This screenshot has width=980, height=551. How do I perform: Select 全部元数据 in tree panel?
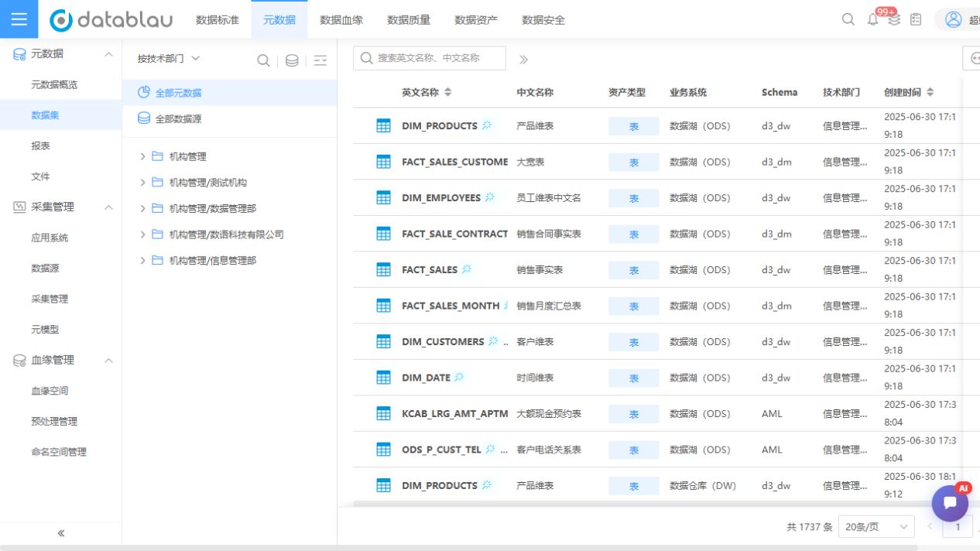pos(229,93)
